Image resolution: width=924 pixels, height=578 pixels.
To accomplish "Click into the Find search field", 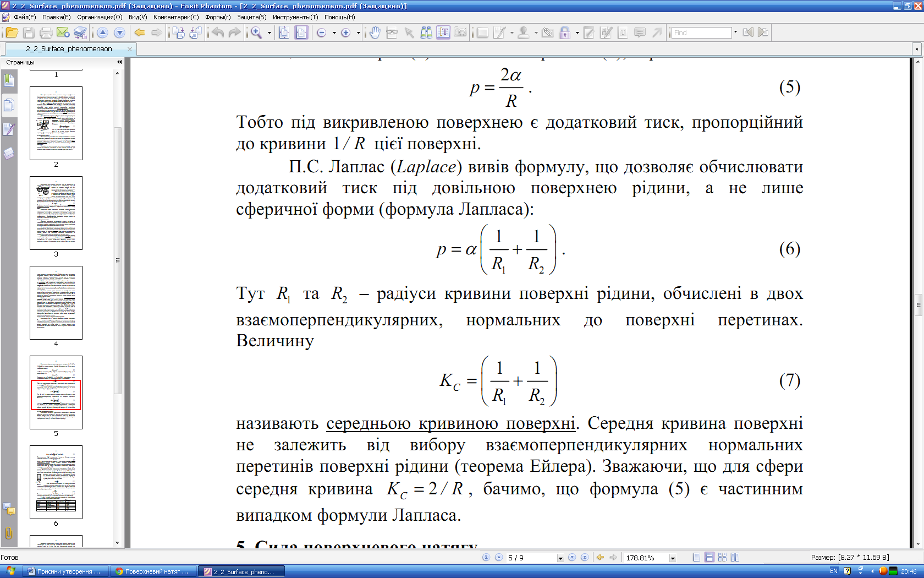I will [x=702, y=32].
